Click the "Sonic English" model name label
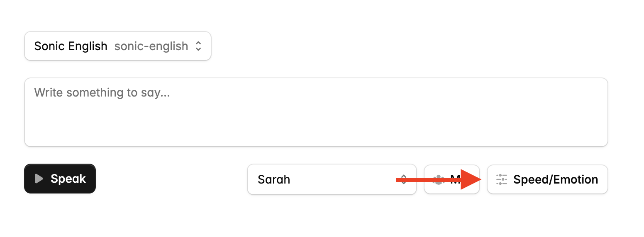Viewport: 644px width, 237px height. pyautogui.click(x=71, y=46)
